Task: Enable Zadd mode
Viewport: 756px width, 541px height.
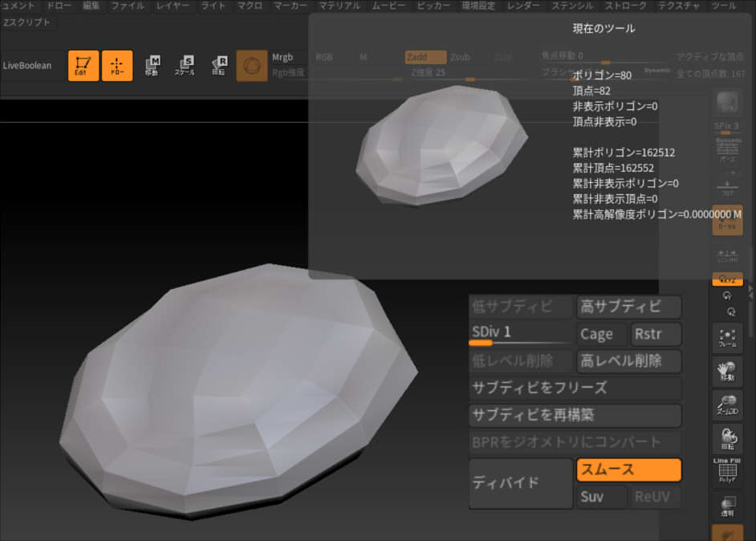Action: 425,57
